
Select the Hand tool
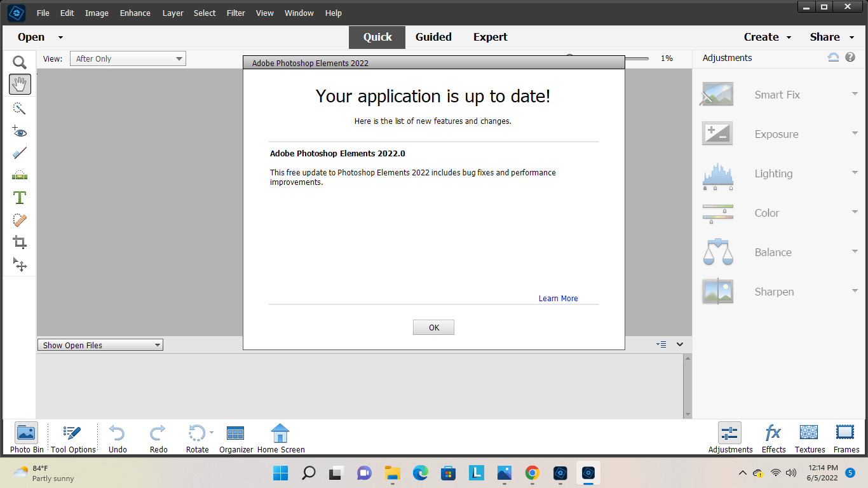coord(20,84)
